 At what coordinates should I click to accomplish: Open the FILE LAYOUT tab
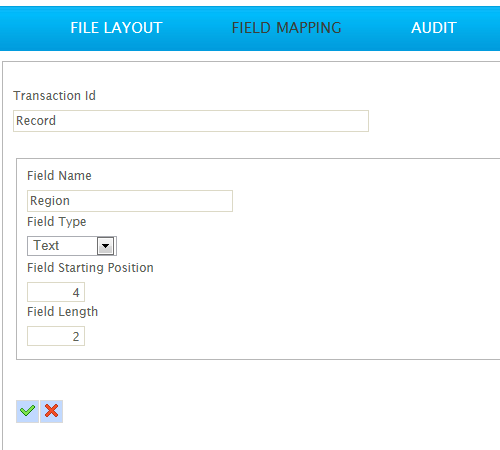coord(116,28)
